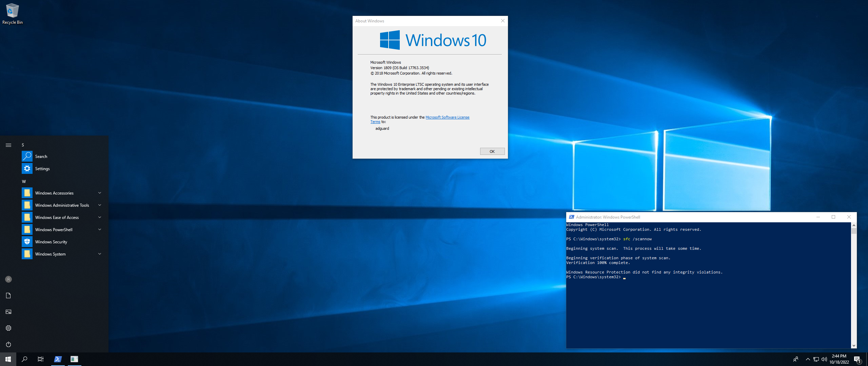Open the Action Center notifications icon
Viewport: 868px width, 366px height.
(x=857, y=359)
